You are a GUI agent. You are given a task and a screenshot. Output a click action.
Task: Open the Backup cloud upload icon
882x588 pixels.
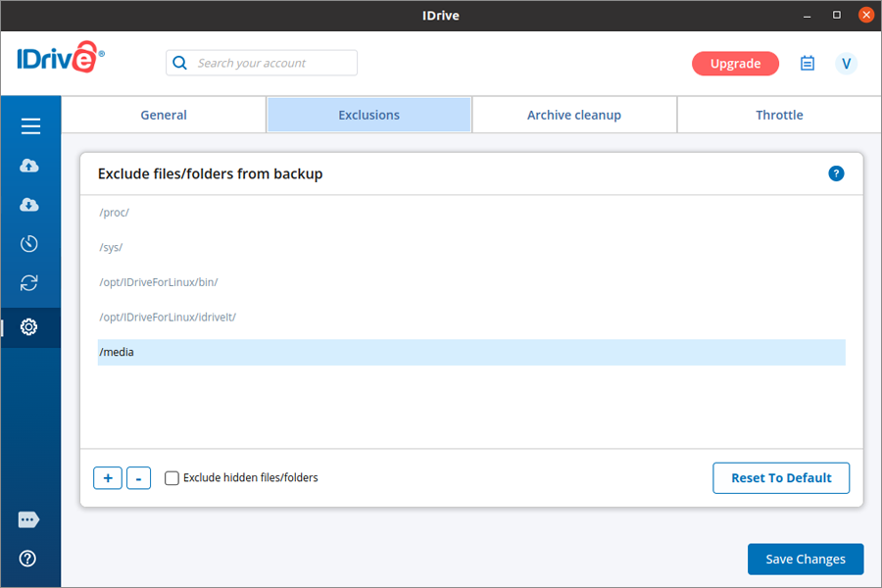click(x=29, y=166)
